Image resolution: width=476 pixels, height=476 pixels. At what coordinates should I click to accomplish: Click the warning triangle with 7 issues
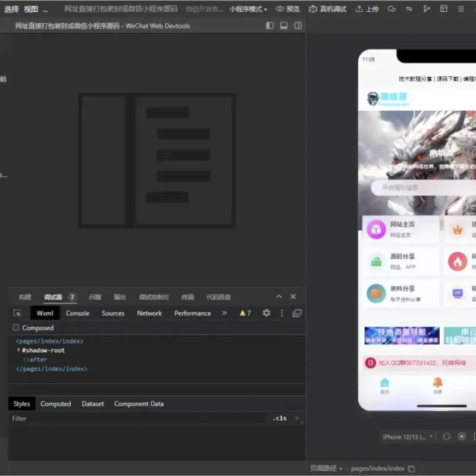(x=245, y=313)
